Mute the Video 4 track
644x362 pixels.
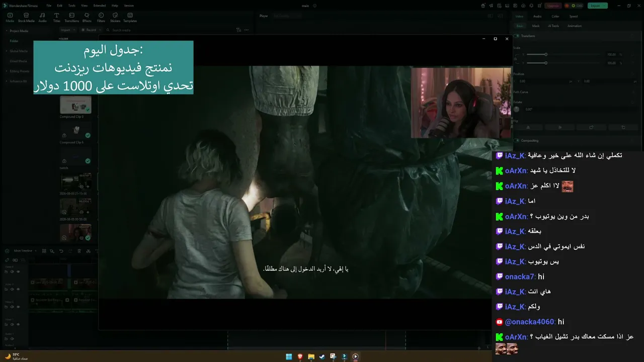point(12,271)
